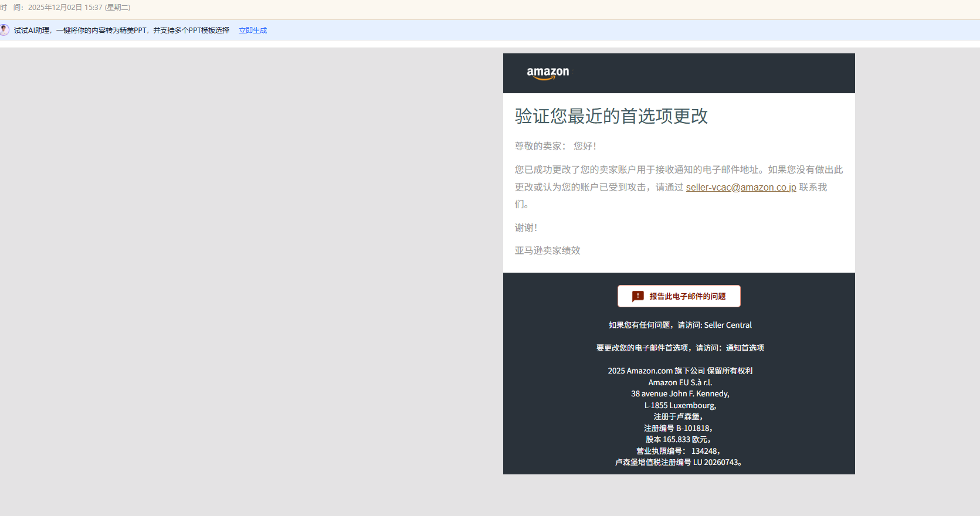This screenshot has height=516, width=980.
Task: Visit the 通知首选项 link
Action: 745,348
